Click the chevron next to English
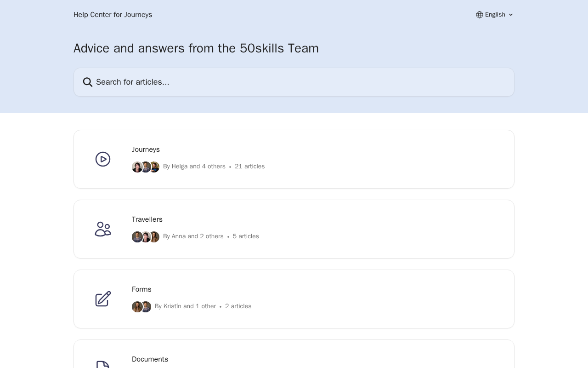Screen dimensions: 588x368 pyautogui.click(x=511, y=15)
